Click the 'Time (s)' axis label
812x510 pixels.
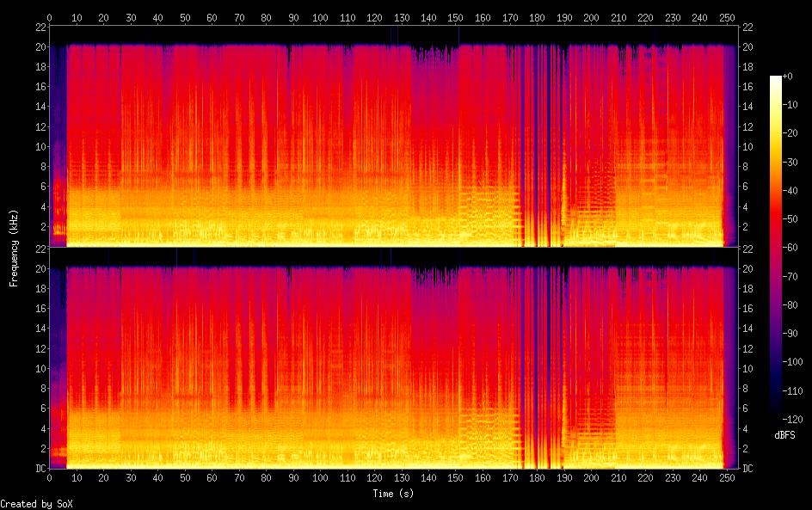394,494
